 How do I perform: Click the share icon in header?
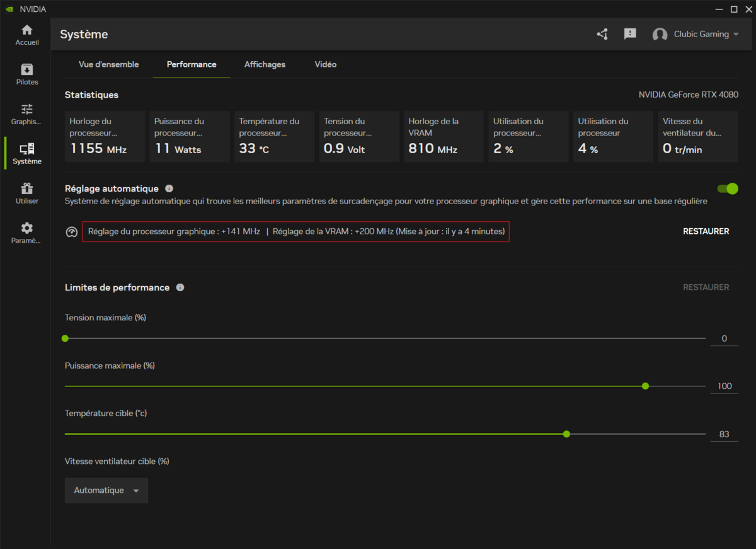(x=602, y=34)
